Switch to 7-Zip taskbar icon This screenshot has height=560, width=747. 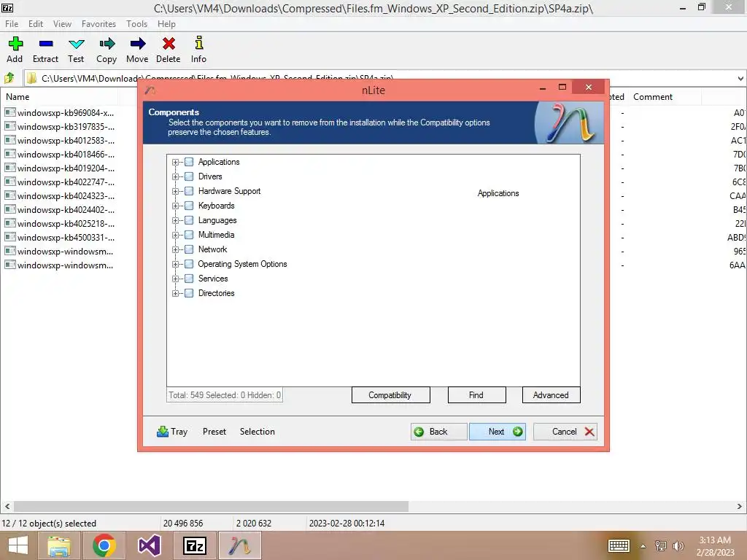(x=194, y=545)
